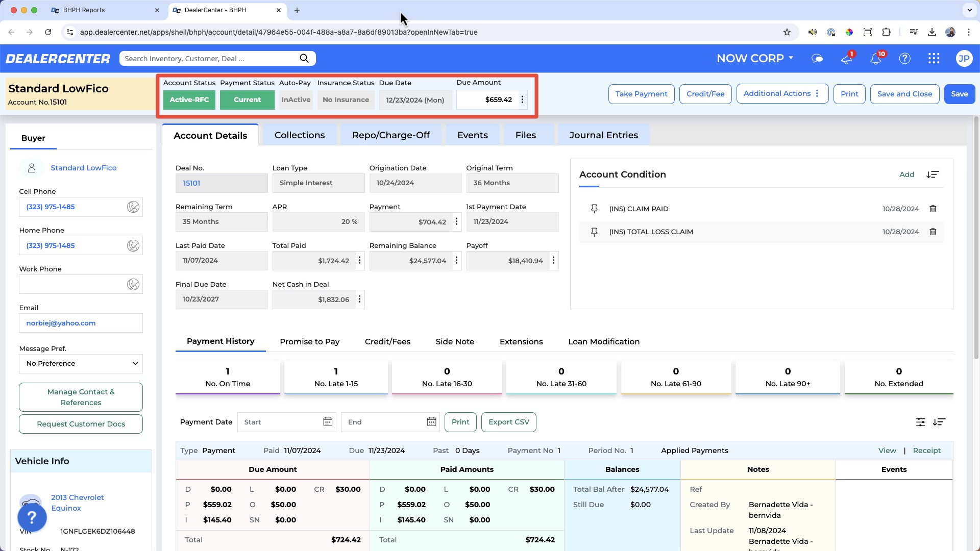Call the Cell Phone number icon
Screen dimensions: 980x551
[x=133, y=207]
